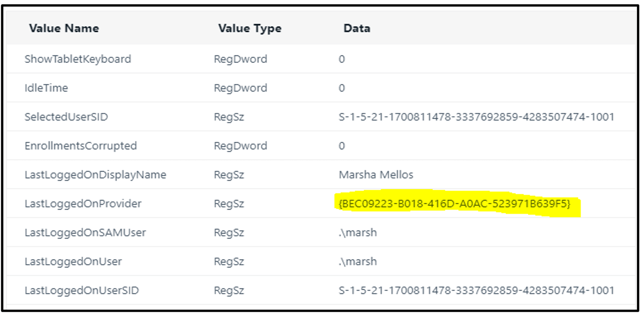Click the Value Name column header
Screen dimensions: 644x313
[x=64, y=28]
